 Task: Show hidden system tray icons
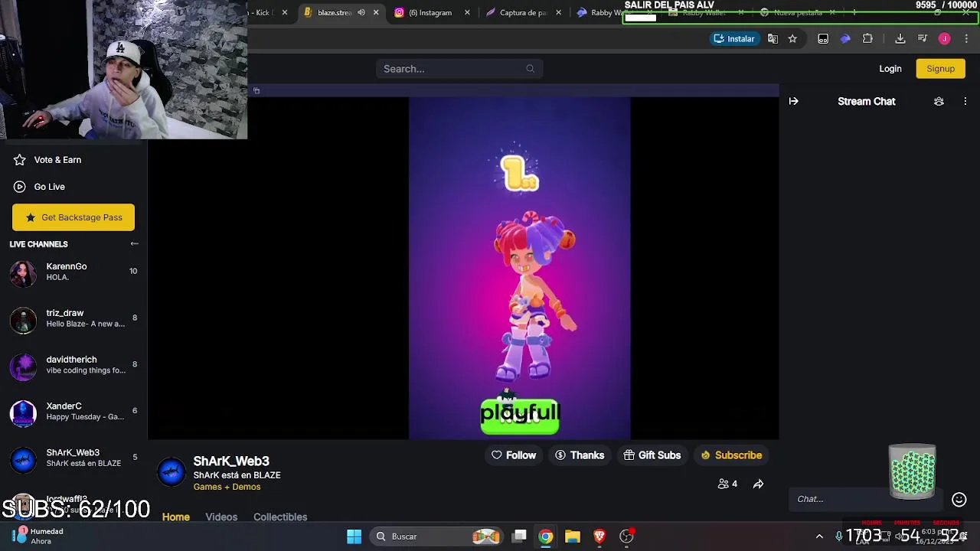click(819, 536)
